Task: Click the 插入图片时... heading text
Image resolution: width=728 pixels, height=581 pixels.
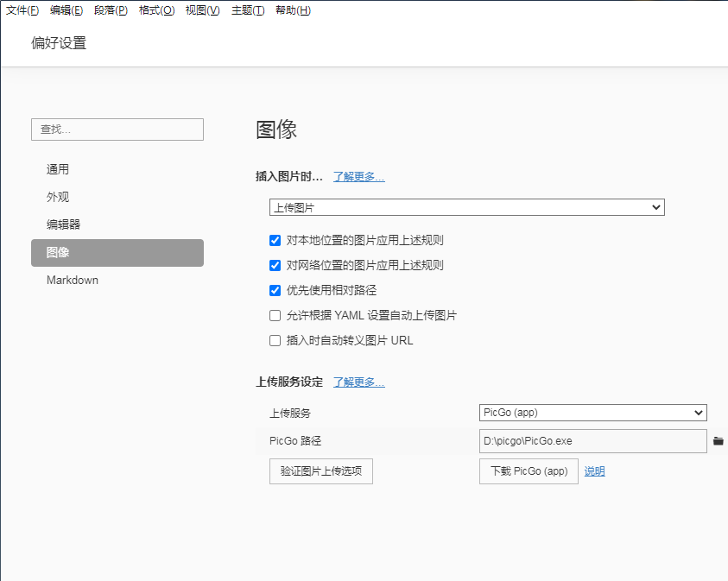Action: [288, 177]
